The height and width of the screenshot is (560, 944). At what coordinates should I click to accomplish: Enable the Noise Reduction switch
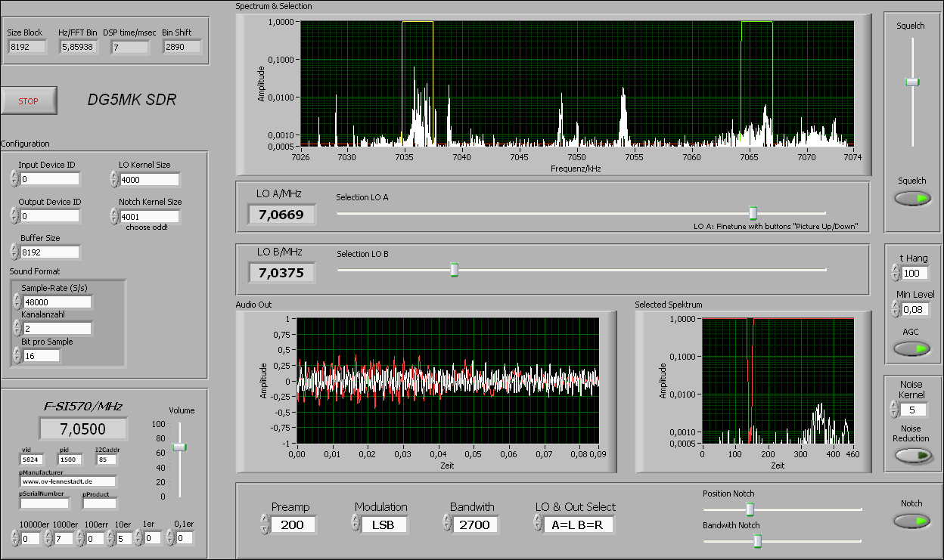coord(912,456)
